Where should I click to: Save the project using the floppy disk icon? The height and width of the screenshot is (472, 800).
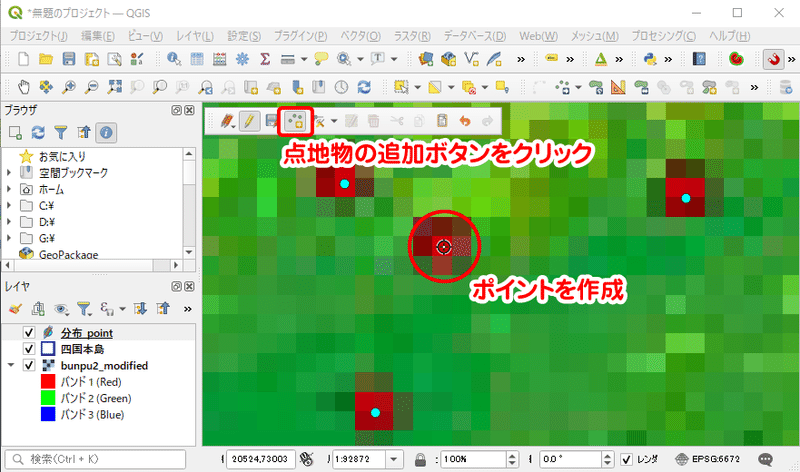click(69, 59)
